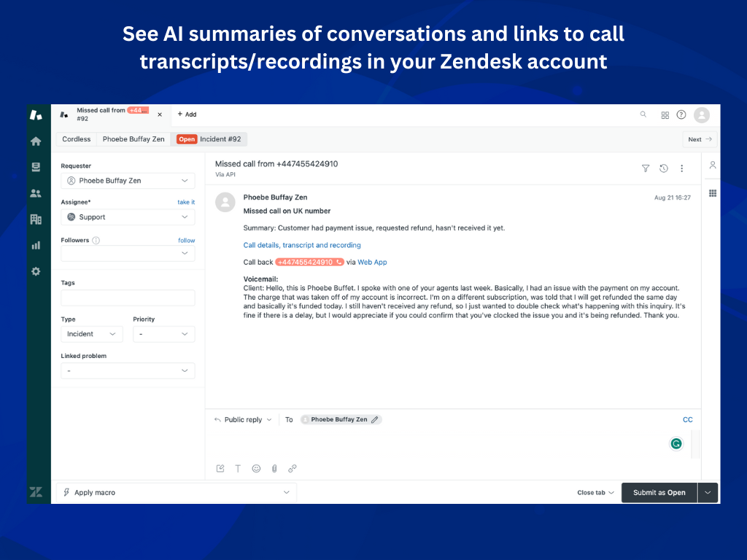This screenshot has width=747, height=560.
Task: Click the follow link
Action: coord(186,241)
